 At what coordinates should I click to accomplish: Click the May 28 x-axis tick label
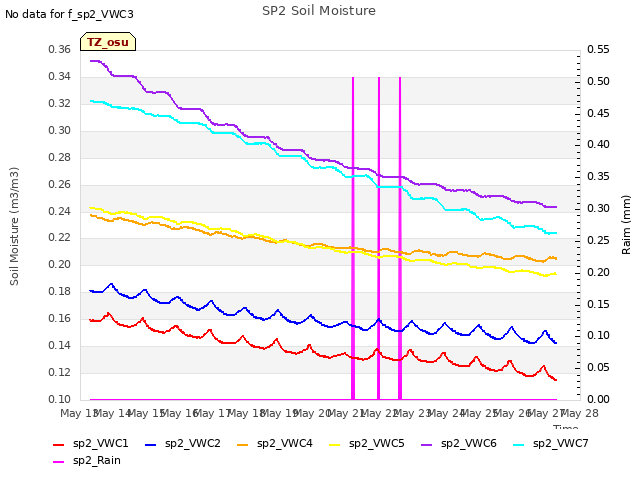tap(580, 413)
